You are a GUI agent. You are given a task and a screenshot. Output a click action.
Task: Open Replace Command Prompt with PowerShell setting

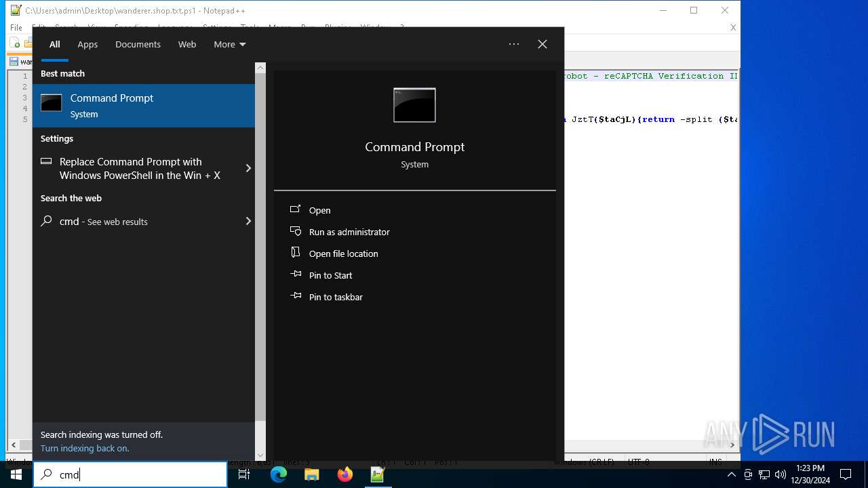[x=137, y=168]
